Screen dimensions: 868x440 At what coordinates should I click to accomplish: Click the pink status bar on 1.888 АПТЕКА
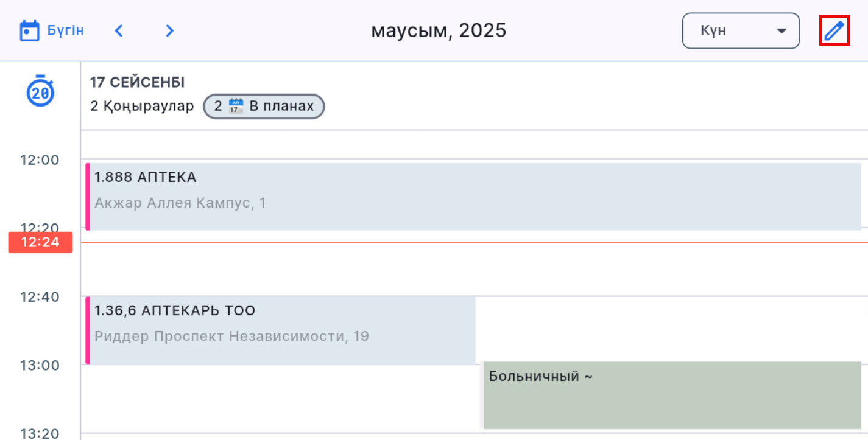click(88, 197)
